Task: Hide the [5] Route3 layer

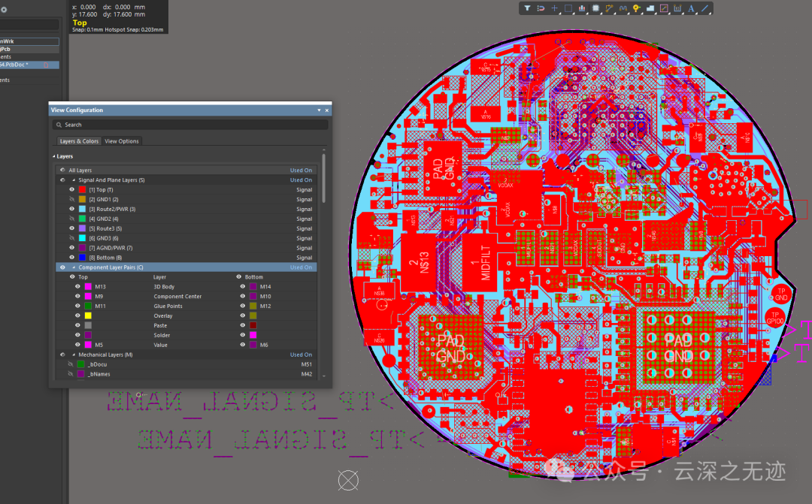Action: tap(72, 228)
